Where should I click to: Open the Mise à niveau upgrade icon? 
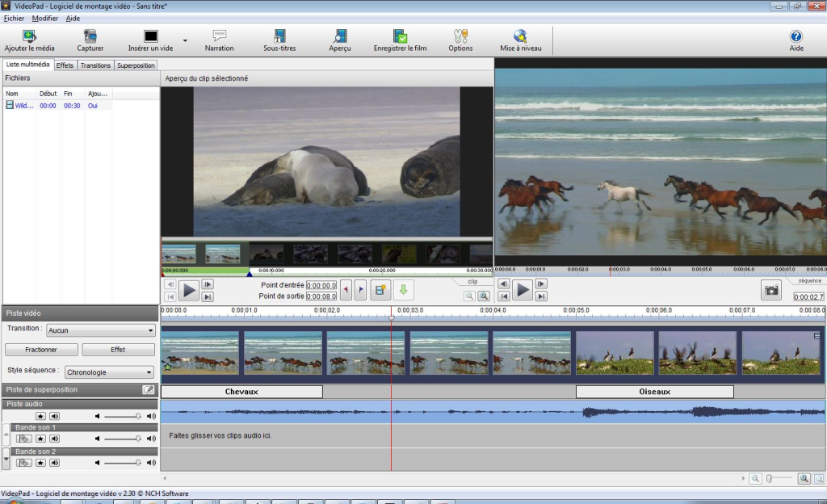[x=520, y=36]
